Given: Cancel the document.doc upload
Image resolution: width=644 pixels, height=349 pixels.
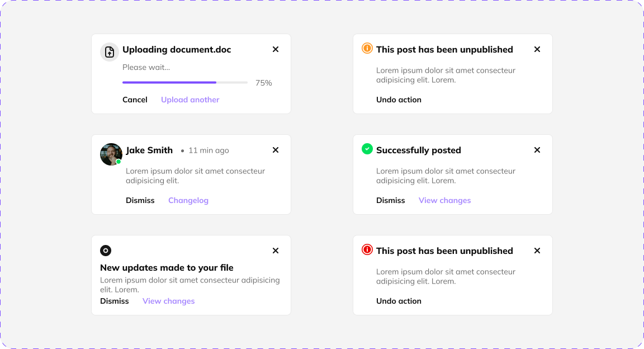Looking at the screenshot, I should pyautogui.click(x=135, y=100).
